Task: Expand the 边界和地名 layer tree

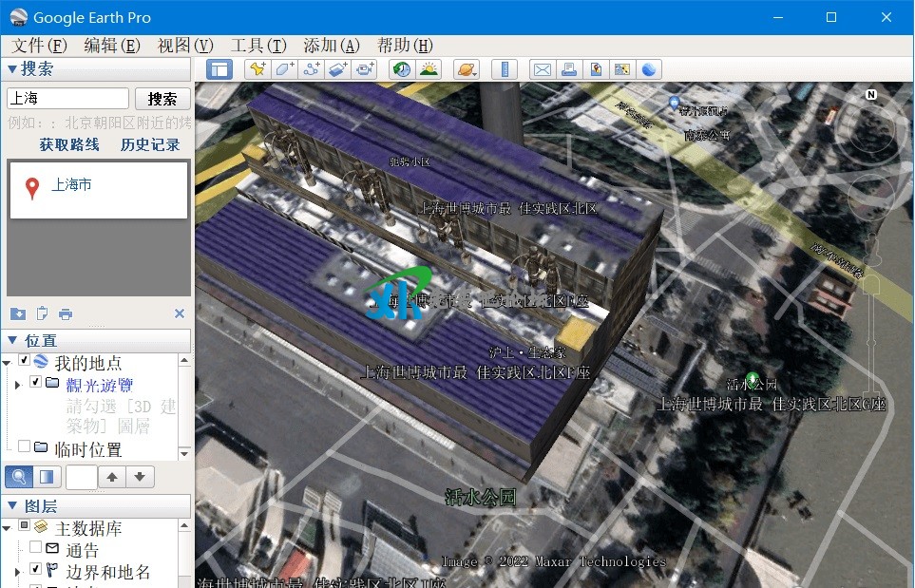Action: coord(17,572)
